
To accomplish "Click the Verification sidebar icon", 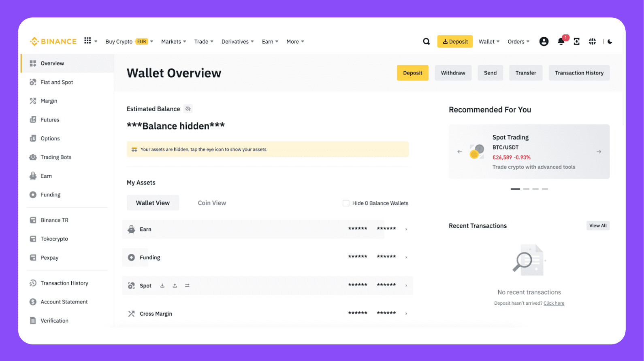I will point(33,321).
